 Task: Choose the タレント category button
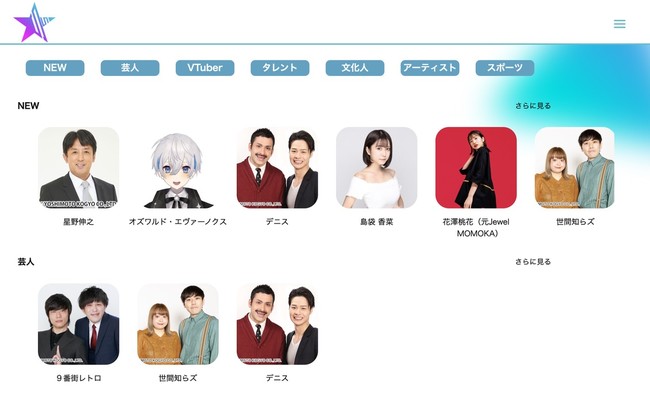coord(280,68)
